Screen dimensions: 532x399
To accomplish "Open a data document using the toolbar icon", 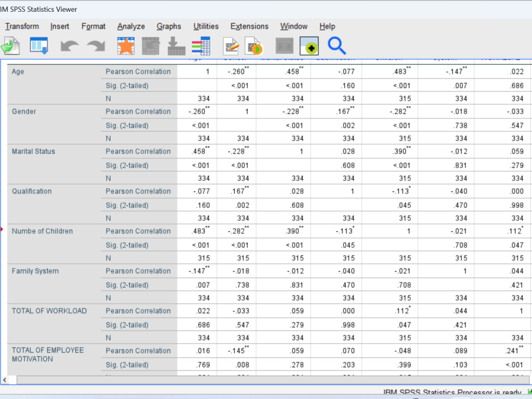I will tap(11, 45).
